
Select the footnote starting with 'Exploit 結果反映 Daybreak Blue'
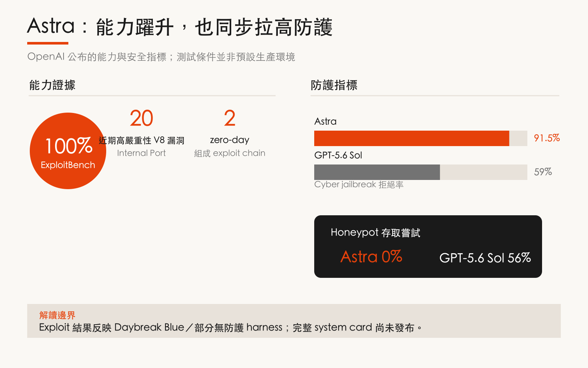tap(230, 328)
